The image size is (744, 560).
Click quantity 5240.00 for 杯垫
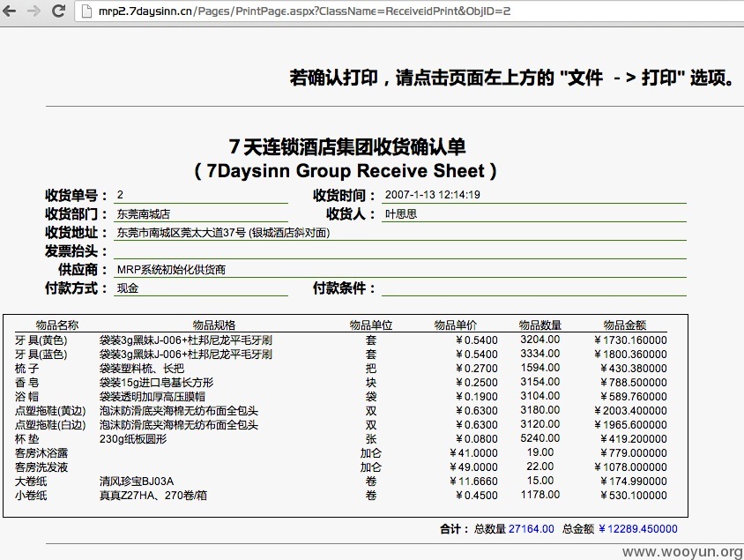coord(540,438)
